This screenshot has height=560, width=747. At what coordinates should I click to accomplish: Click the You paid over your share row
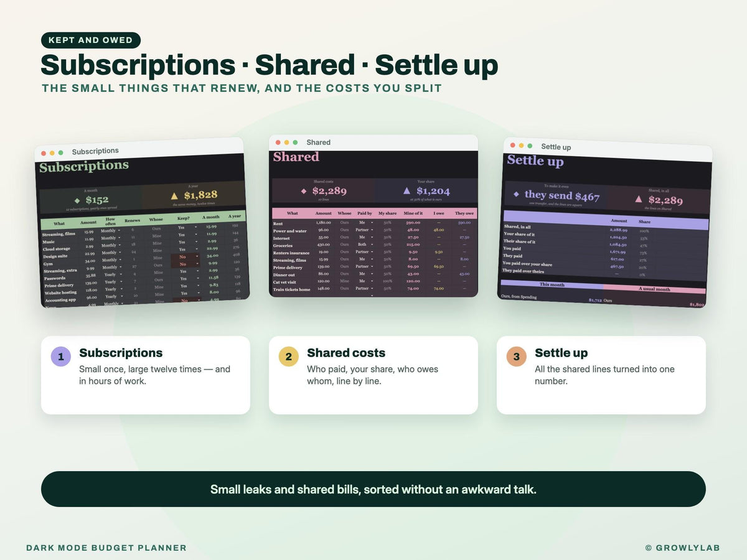(x=605, y=266)
